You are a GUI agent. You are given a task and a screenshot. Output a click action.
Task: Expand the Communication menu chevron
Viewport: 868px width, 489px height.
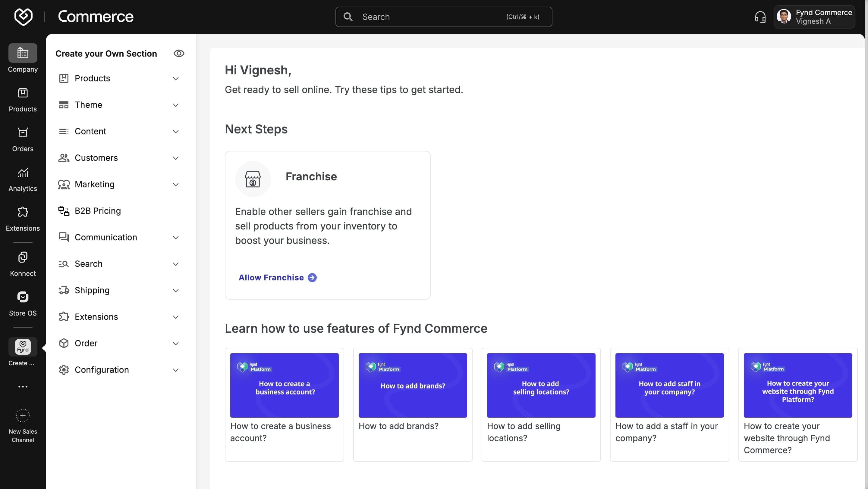175,238
